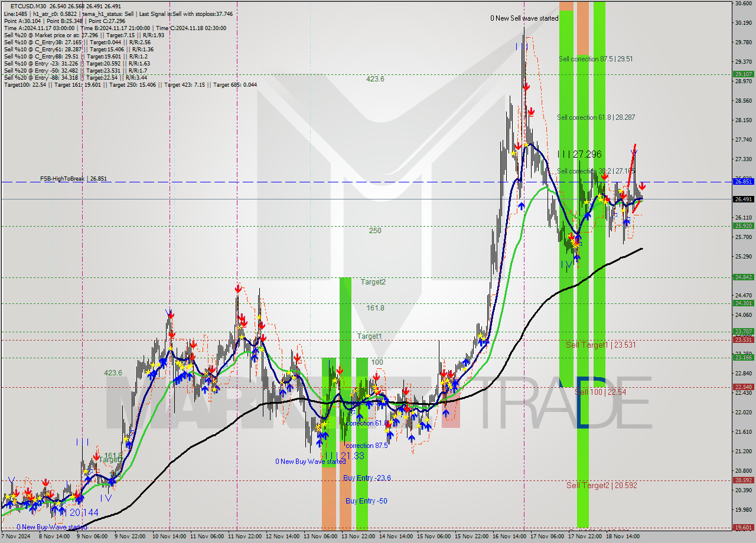This screenshot has width=756, height=543.
Task: Click the 'Sell Target1 | 23.531' label
Action: click(x=601, y=345)
